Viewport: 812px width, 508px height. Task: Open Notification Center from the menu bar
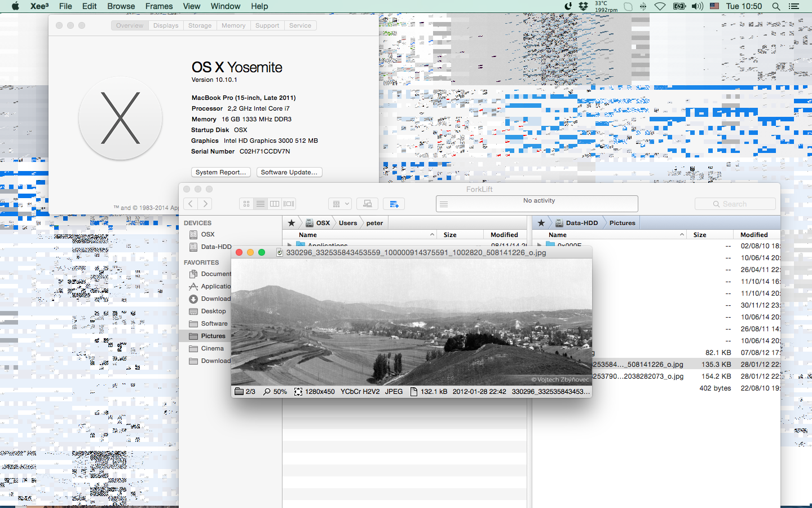pos(794,6)
